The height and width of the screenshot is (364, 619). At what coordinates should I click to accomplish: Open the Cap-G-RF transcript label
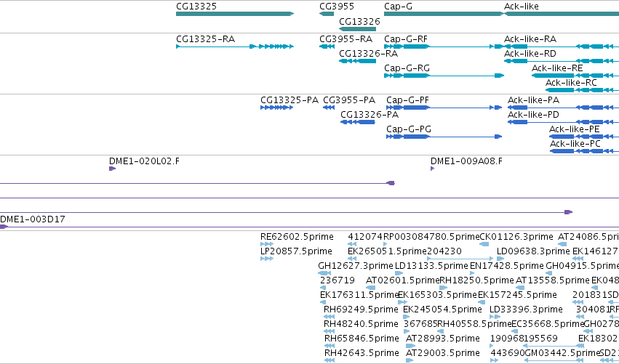coord(406,39)
